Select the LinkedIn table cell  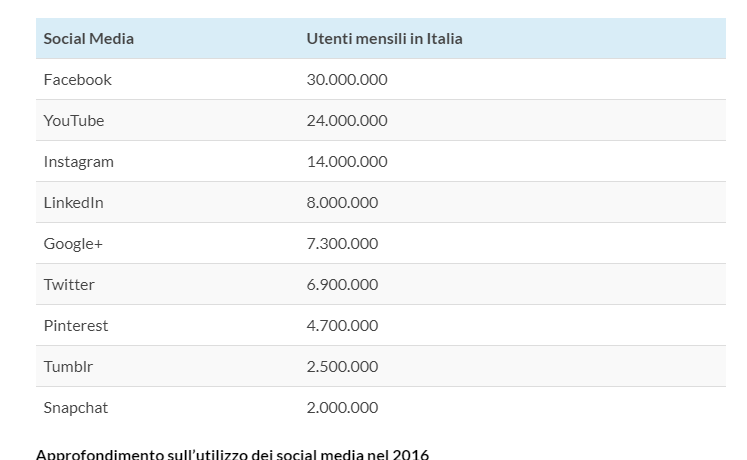74,203
